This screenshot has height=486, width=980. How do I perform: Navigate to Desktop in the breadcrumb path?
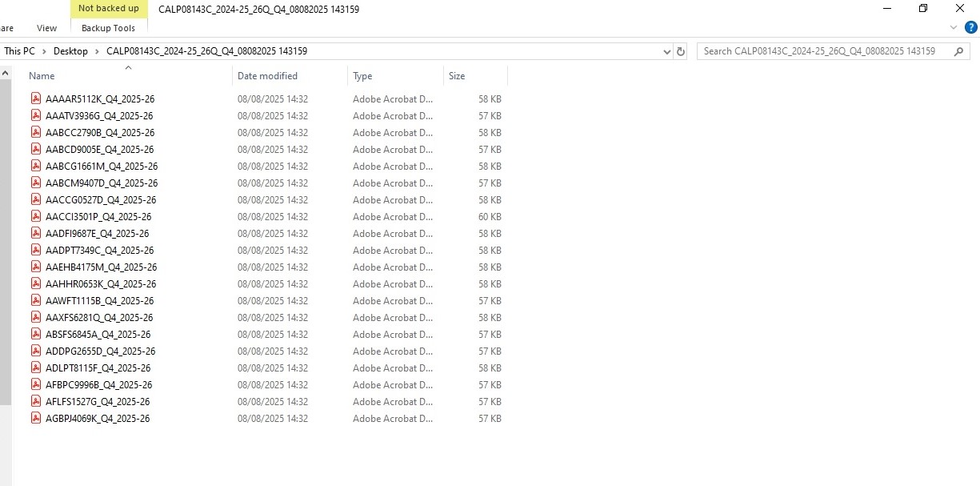pos(70,51)
